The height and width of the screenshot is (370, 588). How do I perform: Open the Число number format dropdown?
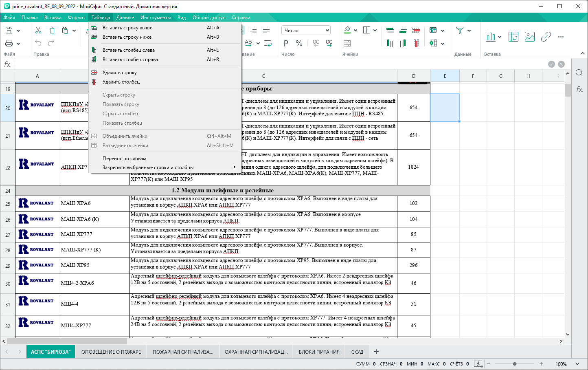(x=305, y=31)
